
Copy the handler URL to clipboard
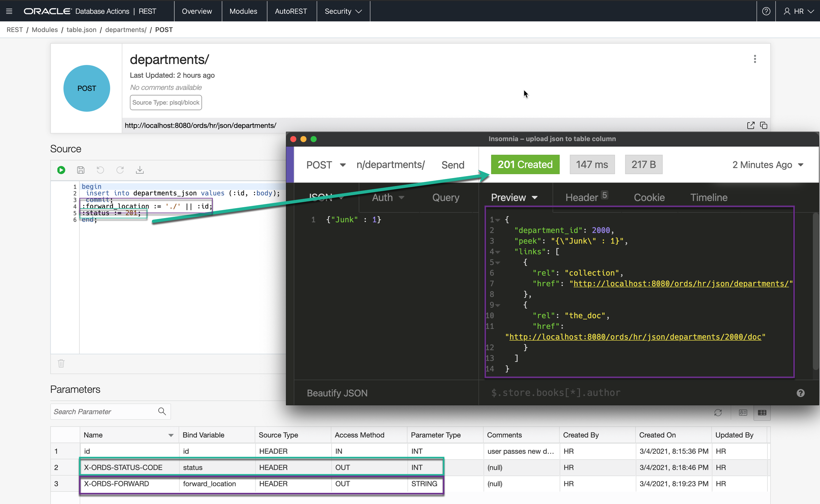coord(763,125)
